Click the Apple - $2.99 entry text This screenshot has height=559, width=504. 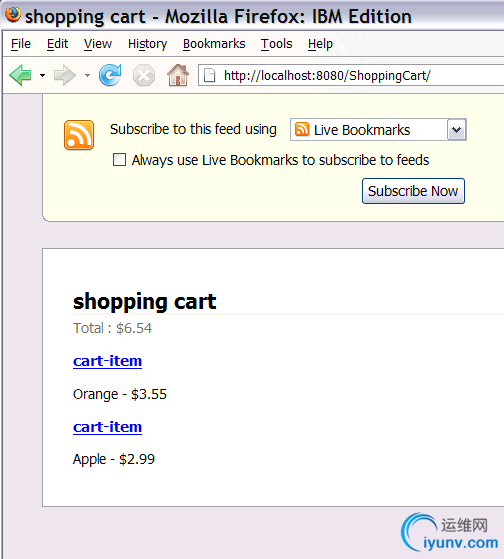click(x=114, y=459)
